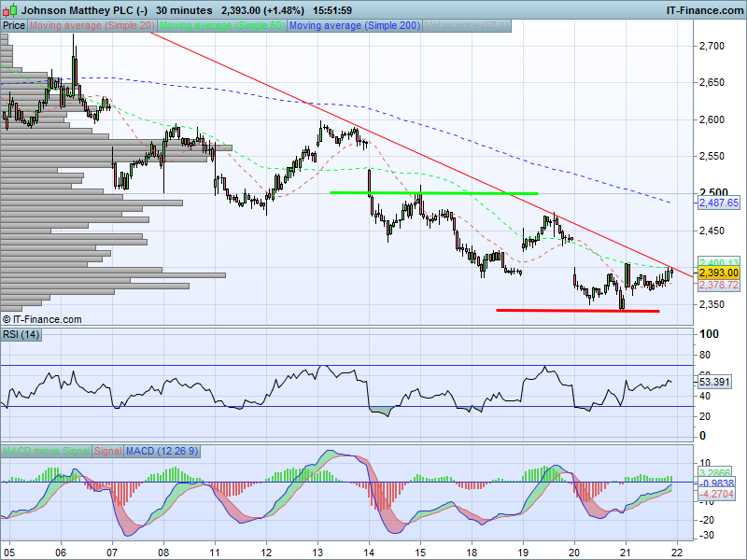Open the RSI (14) indicator label
The width and height of the screenshot is (747, 560).
click(22, 334)
